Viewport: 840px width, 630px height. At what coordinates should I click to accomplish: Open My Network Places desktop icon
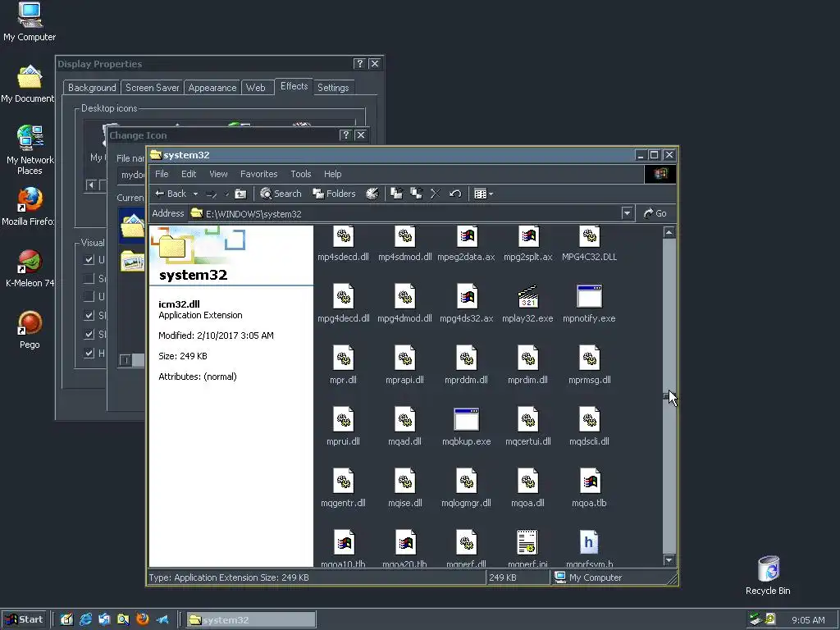tap(30, 149)
